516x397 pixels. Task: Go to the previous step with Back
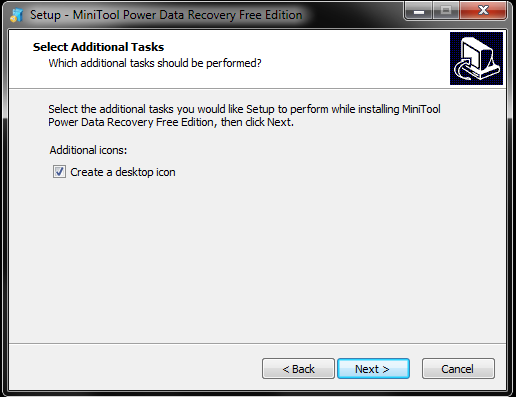point(298,369)
